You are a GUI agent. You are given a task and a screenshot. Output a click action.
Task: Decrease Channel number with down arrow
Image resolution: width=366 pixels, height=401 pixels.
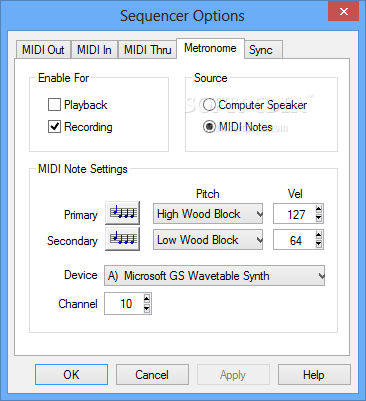[147, 308]
